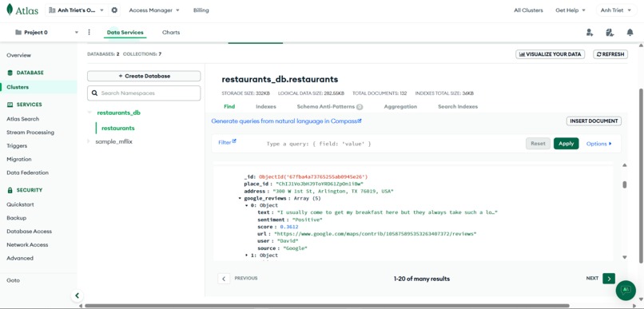Go to next results page arrow
This screenshot has width=644, height=309.
pyautogui.click(x=609, y=278)
